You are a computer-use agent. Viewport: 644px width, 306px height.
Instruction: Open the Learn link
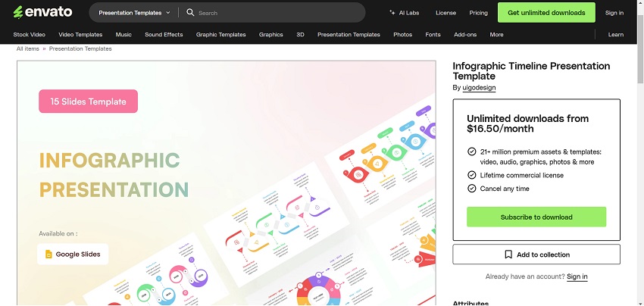point(616,35)
